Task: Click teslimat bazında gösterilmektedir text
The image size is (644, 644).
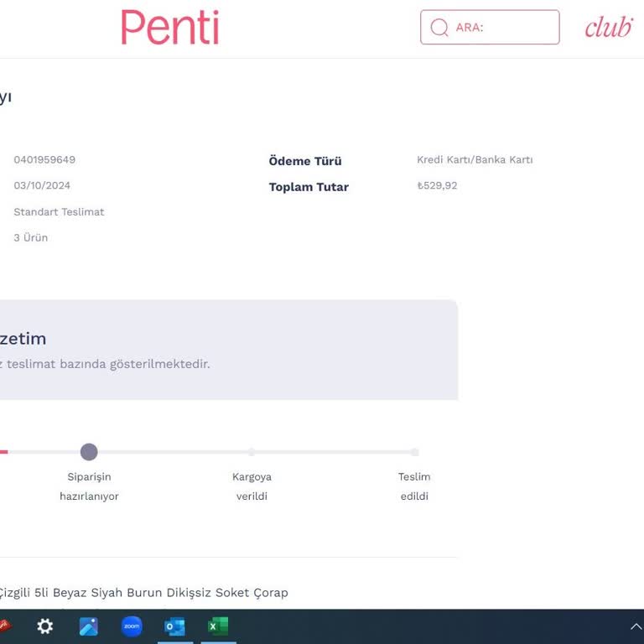Action: click(108, 364)
